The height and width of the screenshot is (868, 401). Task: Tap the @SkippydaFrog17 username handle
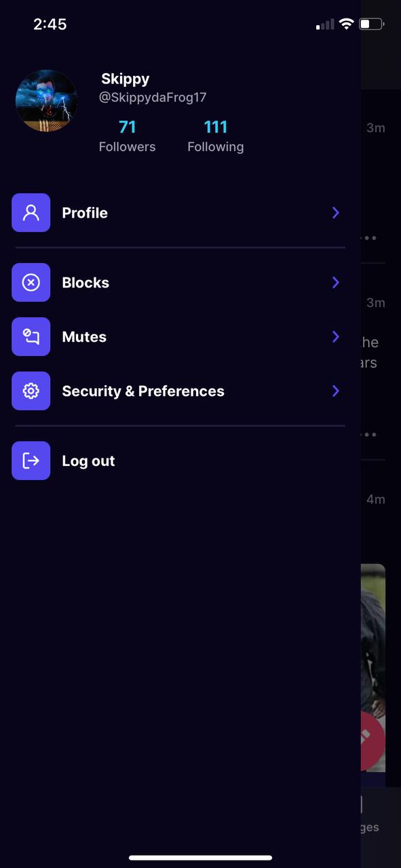(x=153, y=98)
